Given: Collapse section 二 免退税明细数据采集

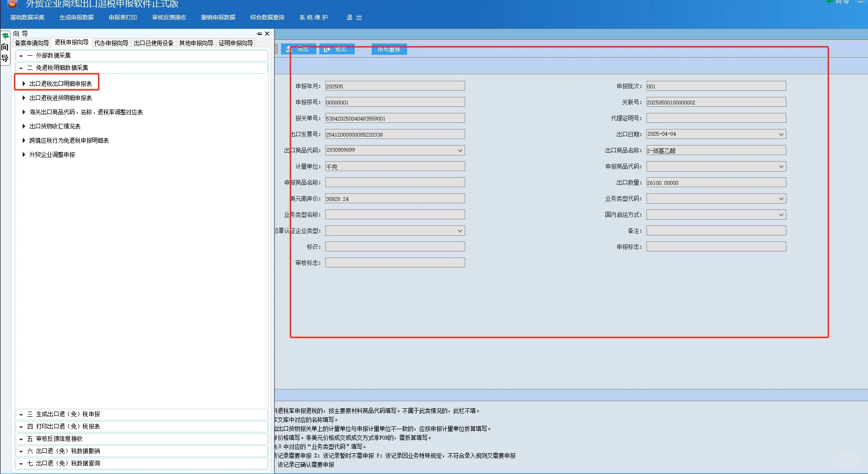Looking at the screenshot, I should pos(142,68).
